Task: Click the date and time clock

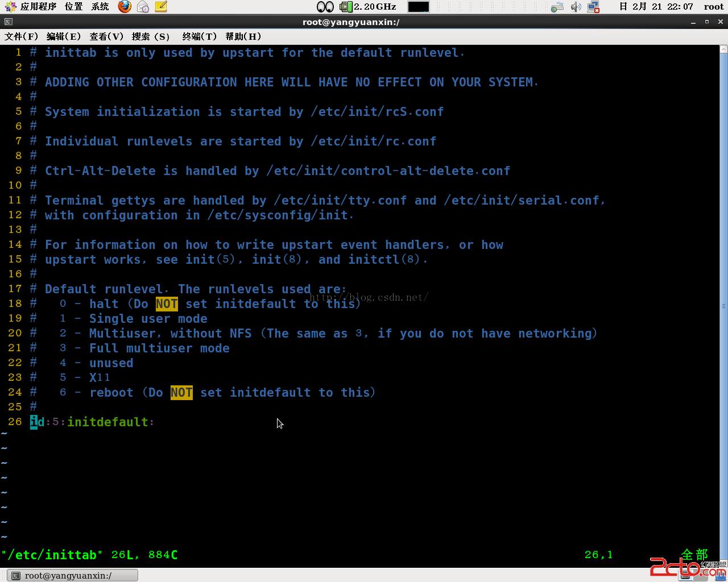Action: [x=656, y=7]
